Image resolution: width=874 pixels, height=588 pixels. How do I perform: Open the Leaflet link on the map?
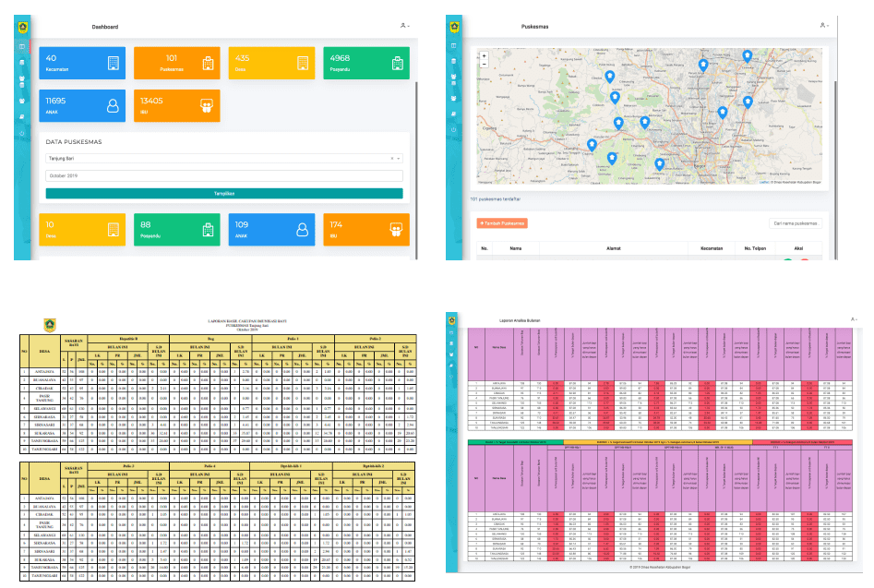[x=763, y=182]
